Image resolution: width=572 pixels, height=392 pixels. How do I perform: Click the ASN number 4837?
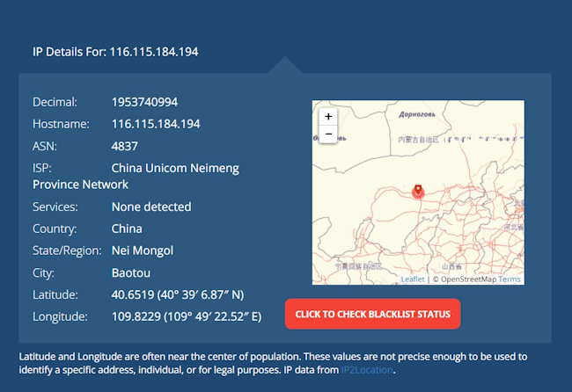coord(124,146)
